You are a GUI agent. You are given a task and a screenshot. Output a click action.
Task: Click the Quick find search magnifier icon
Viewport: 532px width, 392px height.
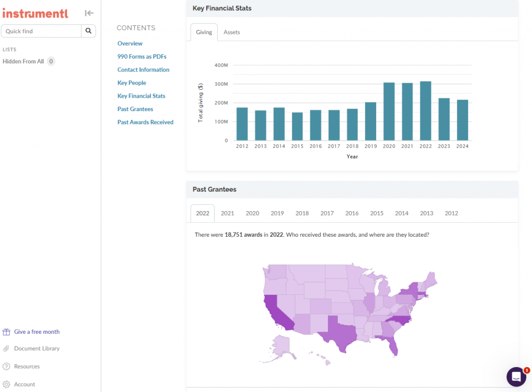pyautogui.click(x=88, y=31)
